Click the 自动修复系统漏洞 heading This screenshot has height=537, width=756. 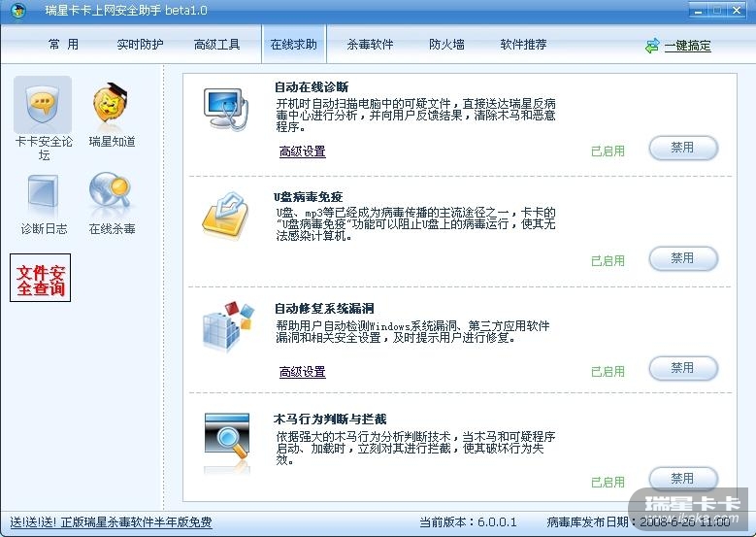pos(324,308)
